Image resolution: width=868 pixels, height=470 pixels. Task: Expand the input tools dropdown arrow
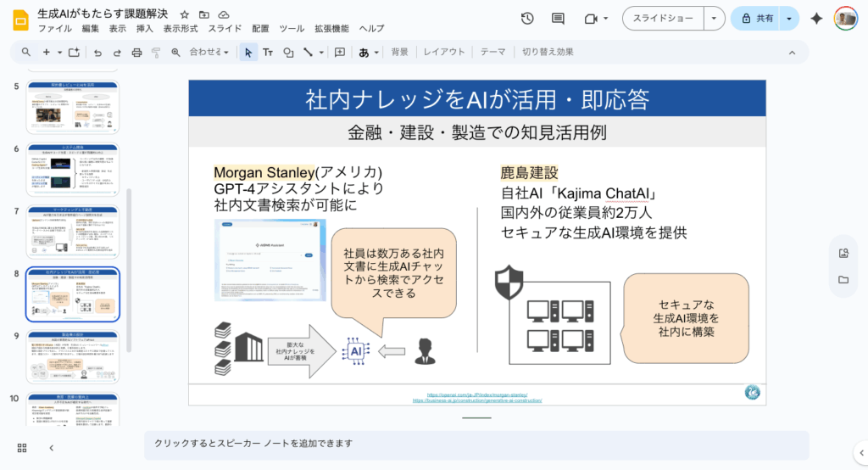(376, 53)
